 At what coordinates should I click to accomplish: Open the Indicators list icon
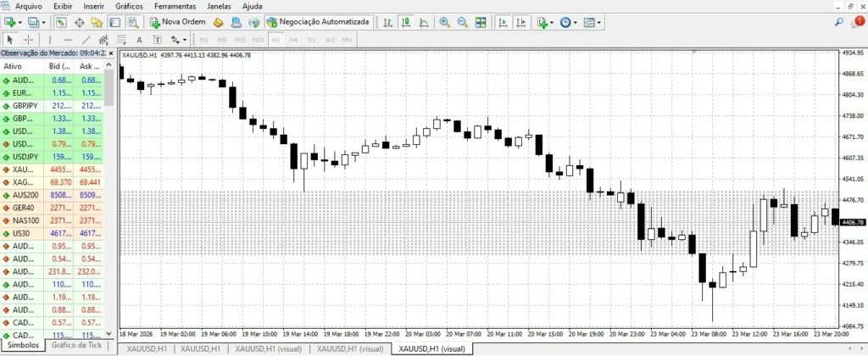(x=542, y=22)
